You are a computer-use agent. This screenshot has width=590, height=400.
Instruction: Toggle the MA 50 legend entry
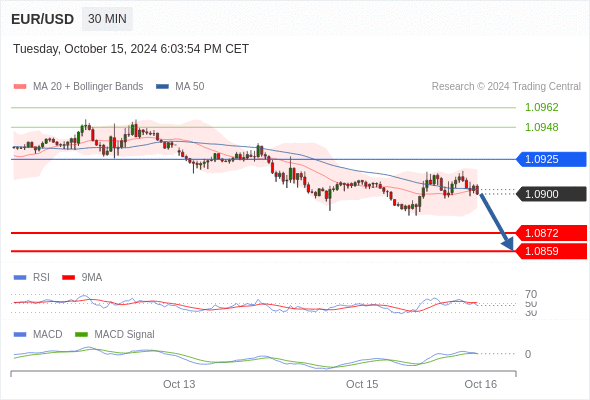pos(180,87)
